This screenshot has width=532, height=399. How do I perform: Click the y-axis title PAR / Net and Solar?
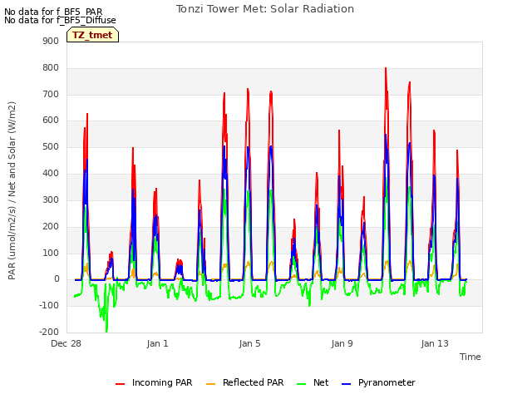click(x=12, y=190)
